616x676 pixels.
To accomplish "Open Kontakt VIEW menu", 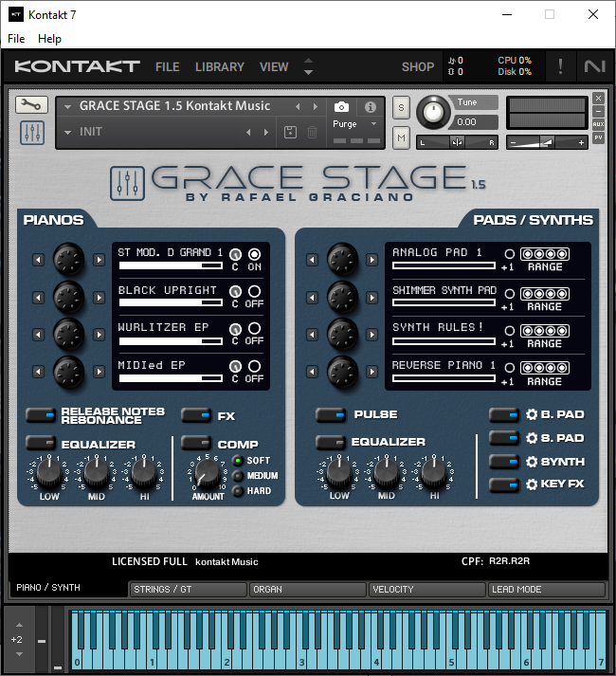I will (274, 66).
